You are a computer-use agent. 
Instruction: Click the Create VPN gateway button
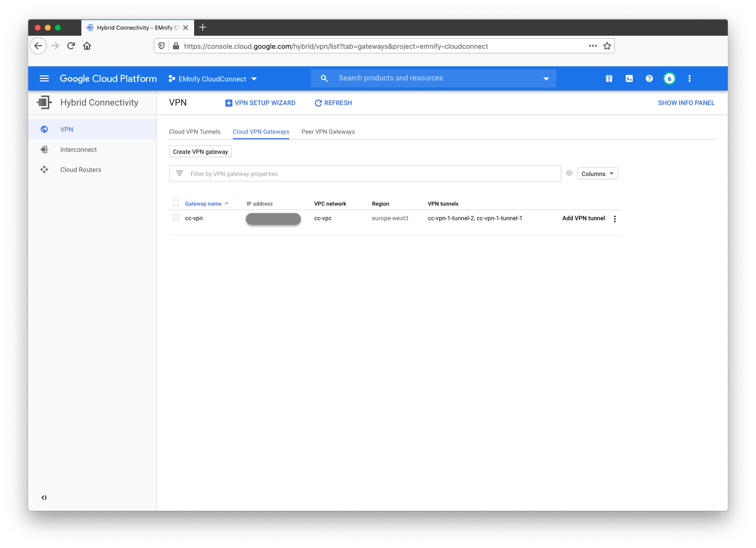tap(200, 151)
